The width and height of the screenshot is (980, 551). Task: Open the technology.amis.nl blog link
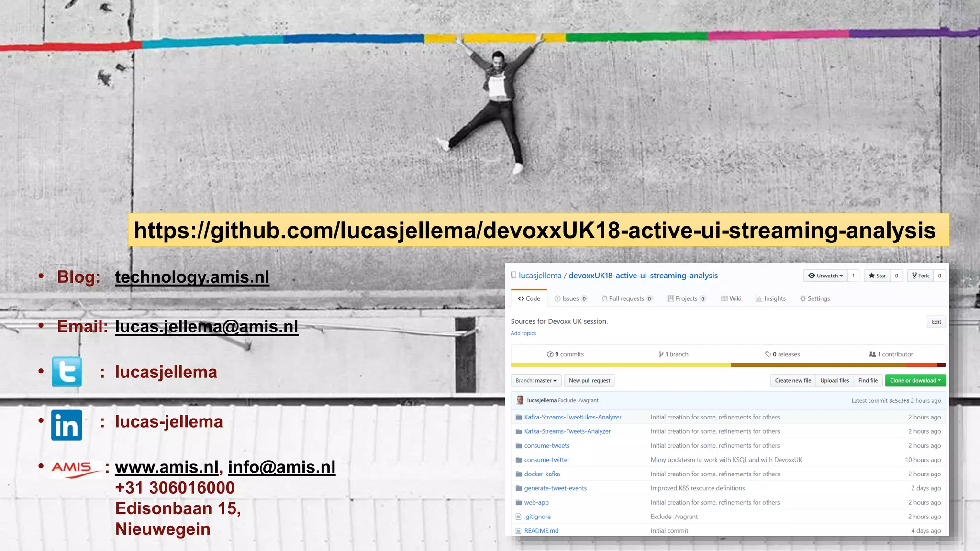point(192,277)
